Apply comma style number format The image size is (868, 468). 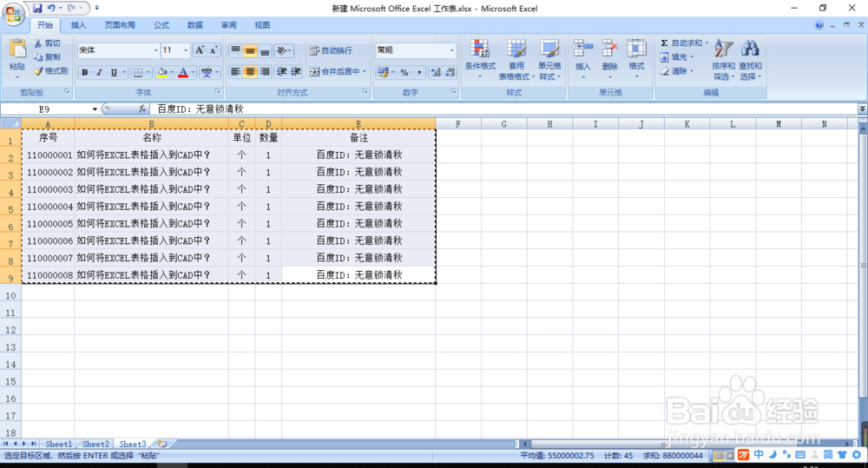coord(419,72)
